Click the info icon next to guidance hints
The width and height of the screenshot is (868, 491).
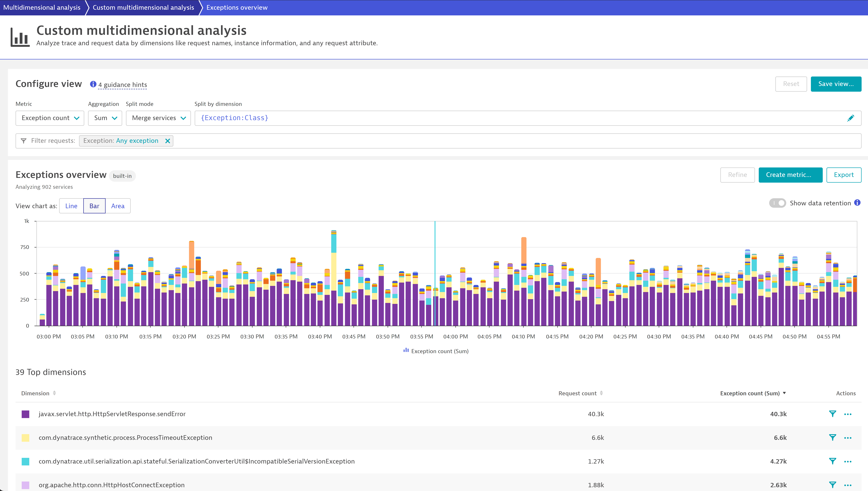93,84
